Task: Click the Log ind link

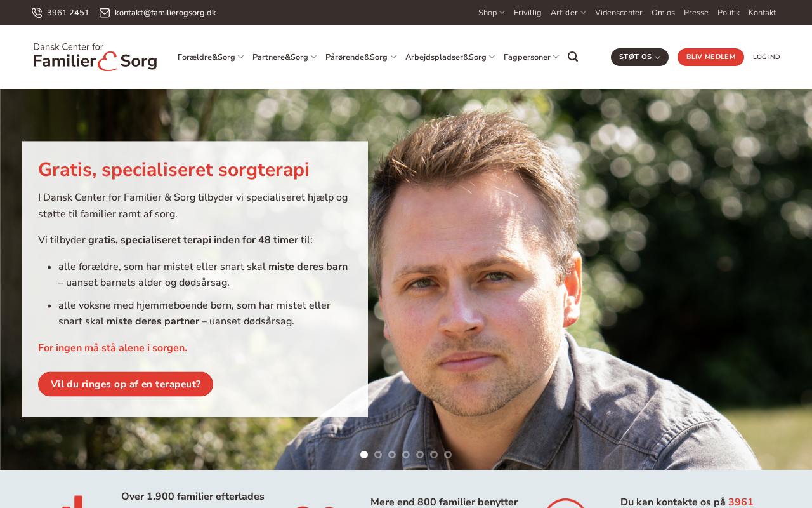Action: [x=766, y=57]
